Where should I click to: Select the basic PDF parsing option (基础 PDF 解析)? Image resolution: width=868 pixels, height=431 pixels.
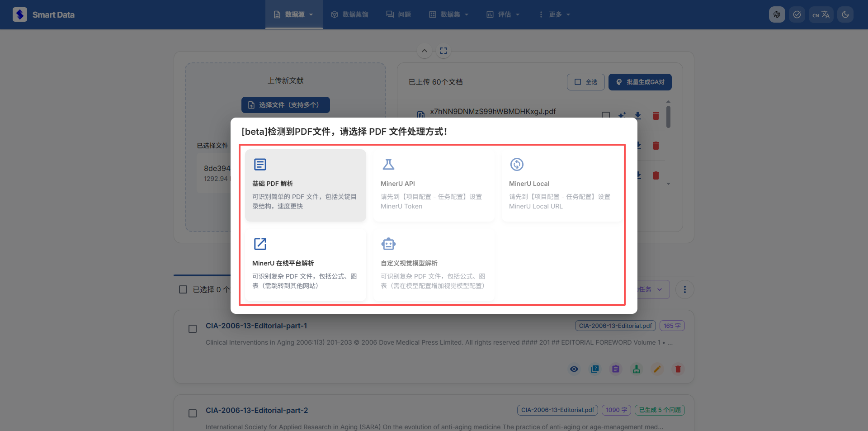[305, 185]
